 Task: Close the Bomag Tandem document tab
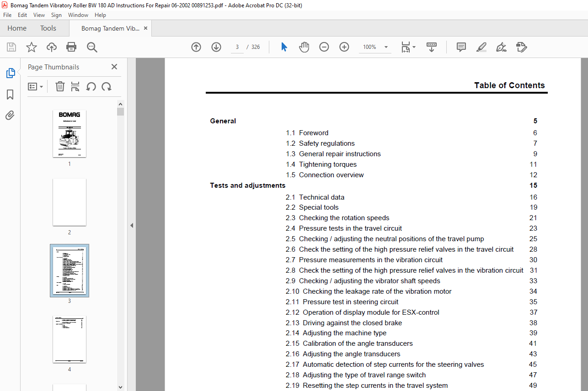pos(145,28)
